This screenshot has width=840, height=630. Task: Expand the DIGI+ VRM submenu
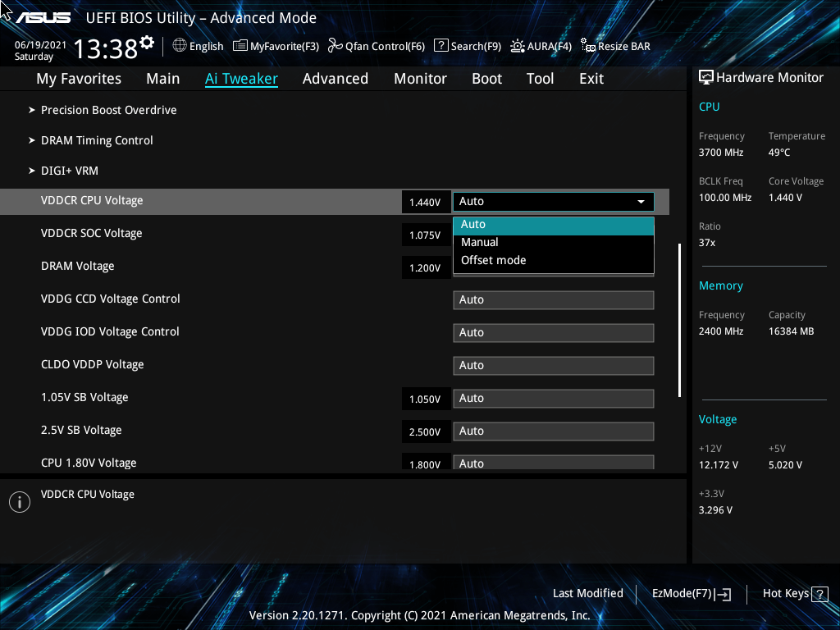click(70, 171)
